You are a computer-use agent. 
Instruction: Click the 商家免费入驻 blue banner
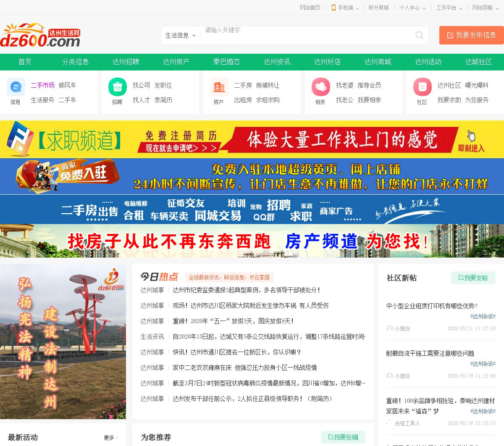(x=252, y=176)
